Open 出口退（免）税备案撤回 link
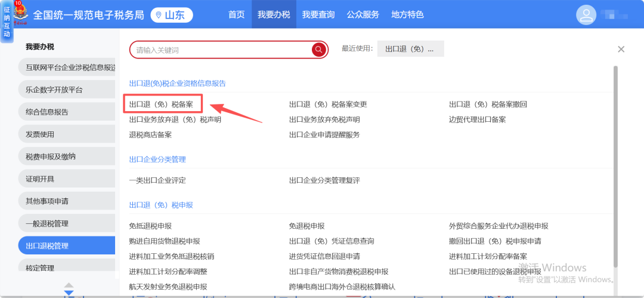This screenshot has height=298, width=644. point(488,104)
